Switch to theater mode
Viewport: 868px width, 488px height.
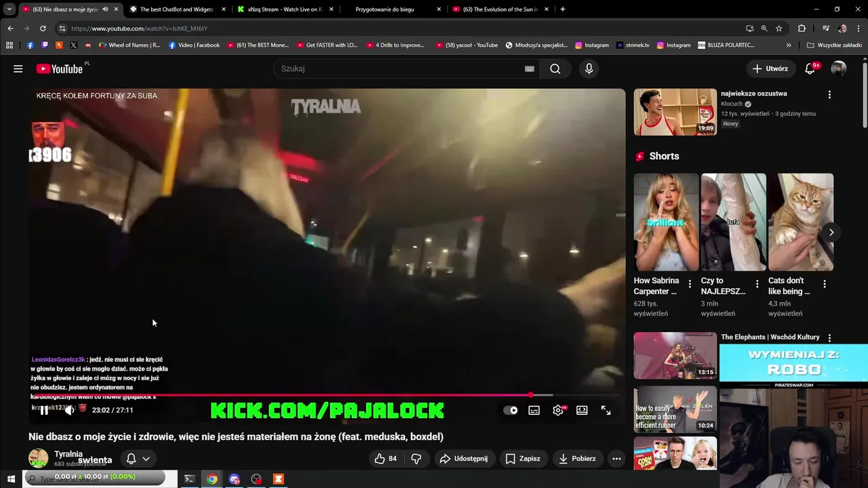point(582,410)
